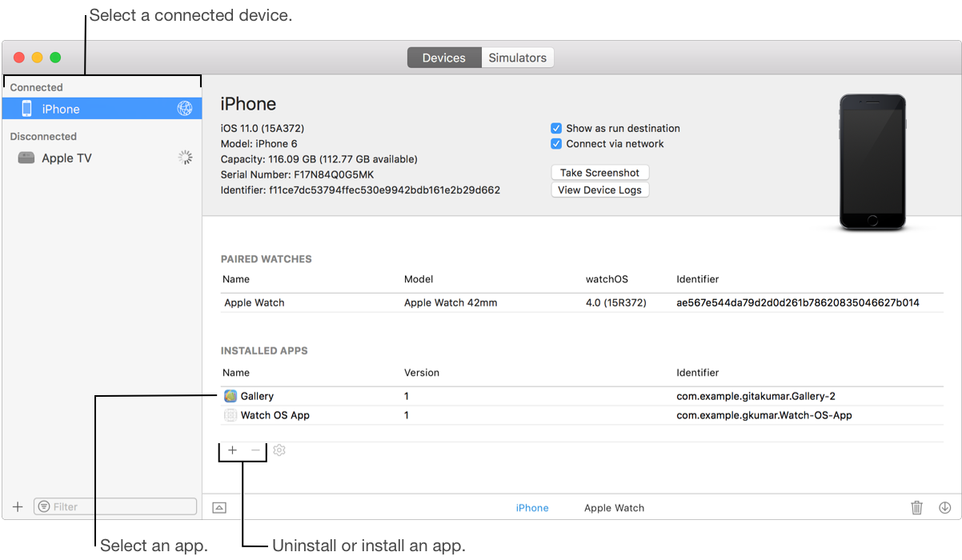962x560 pixels.
Task: Click the iPhone device image
Action: coord(872,162)
